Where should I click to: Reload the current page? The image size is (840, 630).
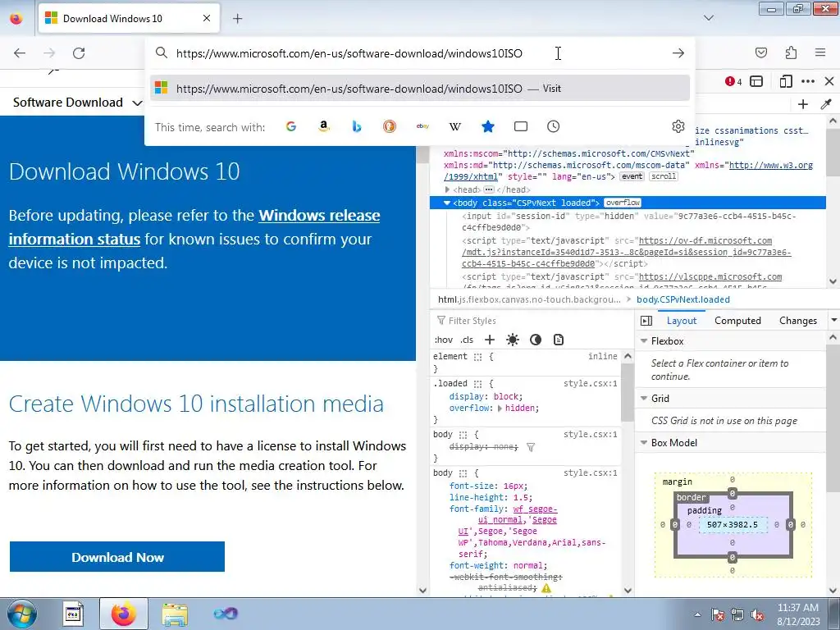[x=79, y=53]
